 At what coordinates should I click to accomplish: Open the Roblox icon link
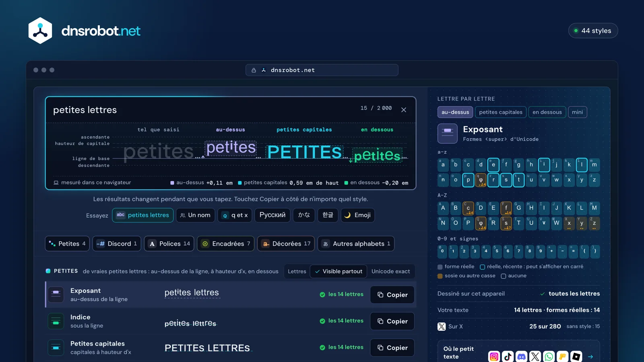576,356
